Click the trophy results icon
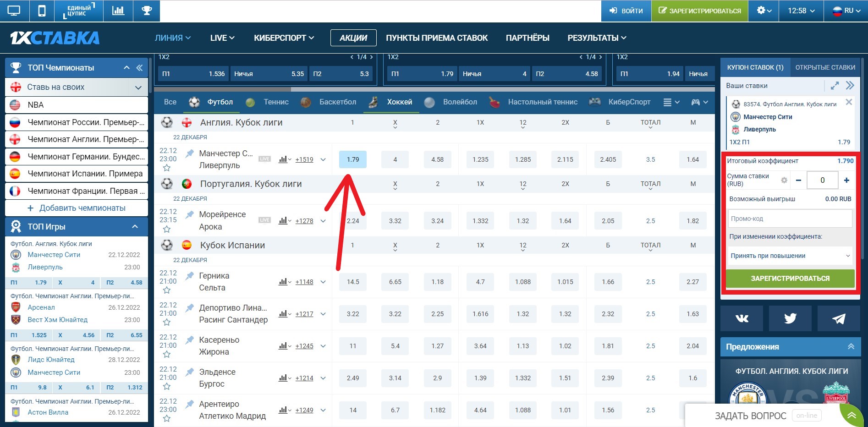 [147, 11]
